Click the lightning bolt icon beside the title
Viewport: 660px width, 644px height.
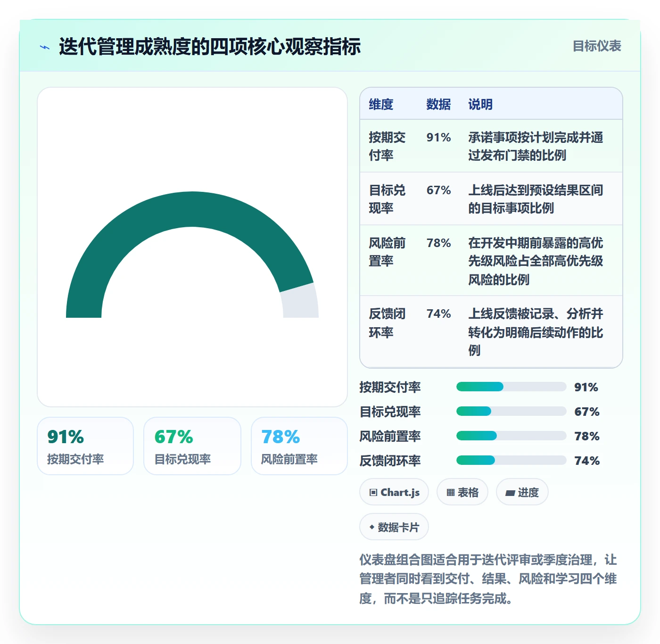pos(45,47)
